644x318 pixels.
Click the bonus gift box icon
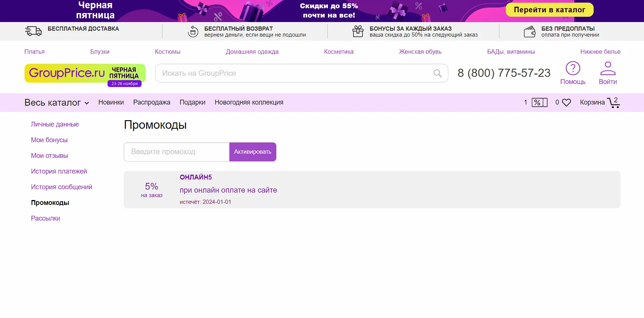358,31
